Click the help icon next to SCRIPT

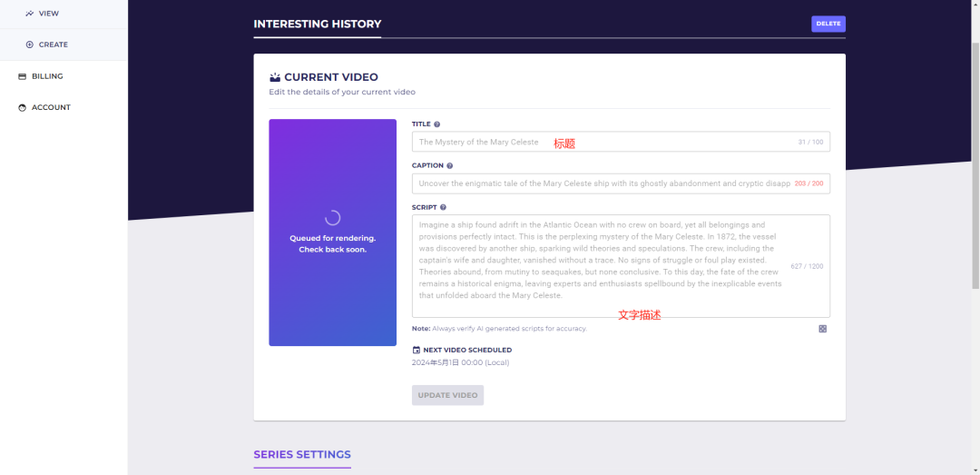[443, 207]
